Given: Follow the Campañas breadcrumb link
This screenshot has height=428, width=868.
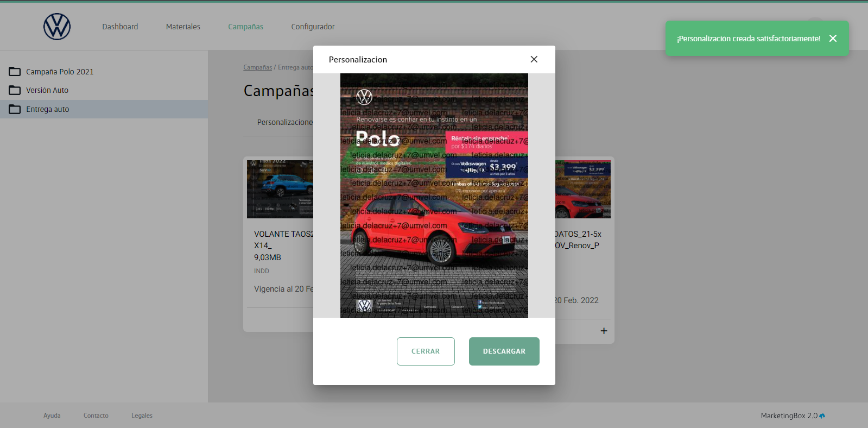Looking at the screenshot, I should (257, 67).
